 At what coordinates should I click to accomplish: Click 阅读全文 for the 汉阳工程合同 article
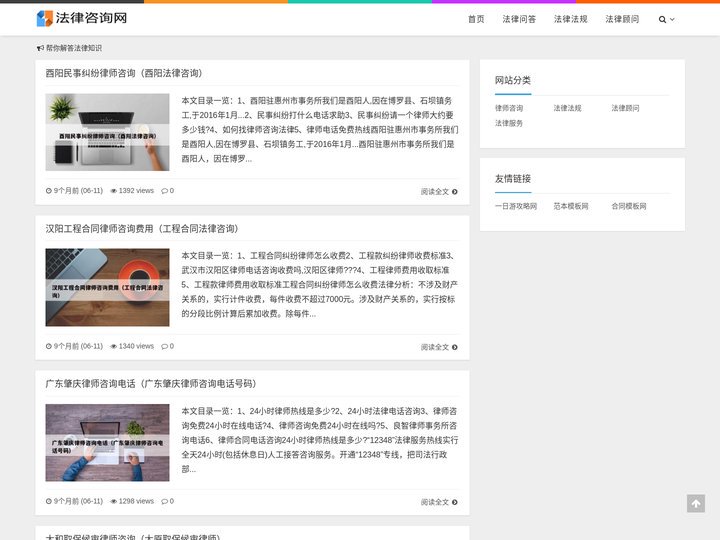pyautogui.click(x=434, y=347)
